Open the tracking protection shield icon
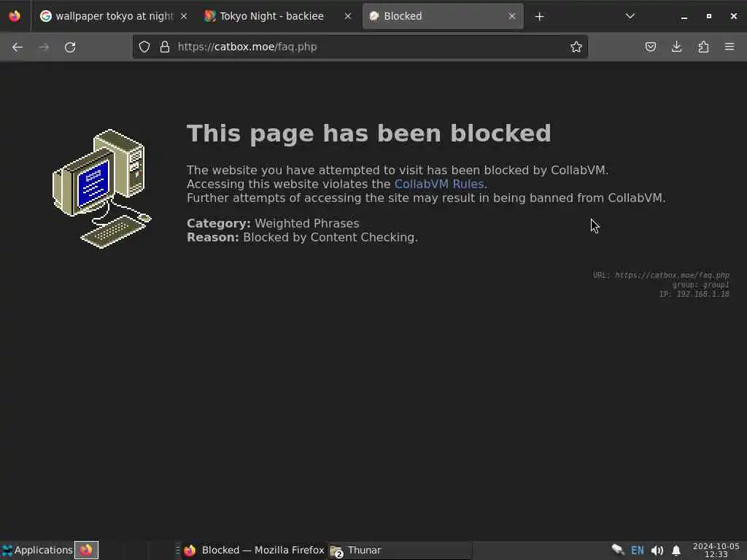The image size is (747, 560). [x=144, y=47]
